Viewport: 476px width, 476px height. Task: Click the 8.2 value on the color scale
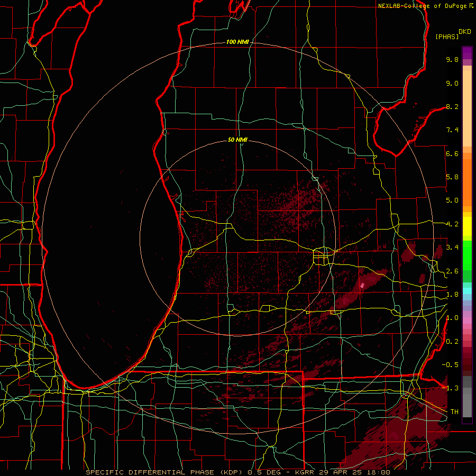pyautogui.click(x=452, y=106)
